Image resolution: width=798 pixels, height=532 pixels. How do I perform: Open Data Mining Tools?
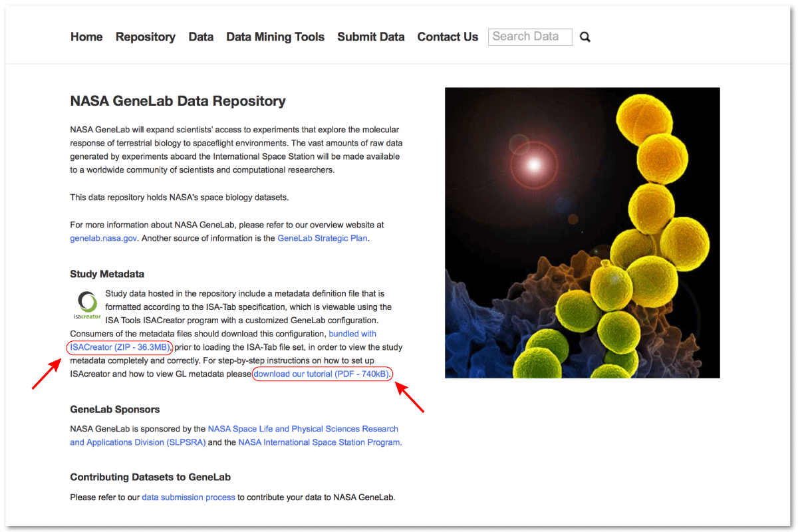point(275,37)
